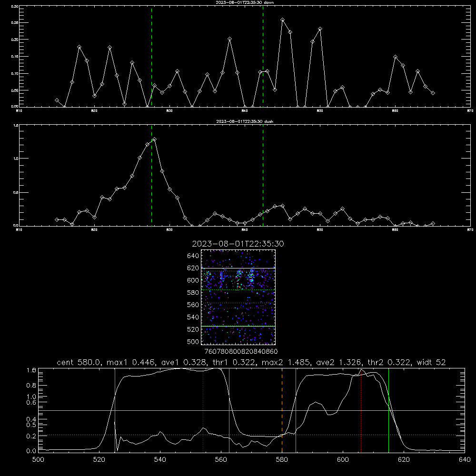The height and width of the screenshot is (476, 476).
Task: Click the '2023-08-01T22:35:30 dusk' plot title
Action: (x=245, y=121)
